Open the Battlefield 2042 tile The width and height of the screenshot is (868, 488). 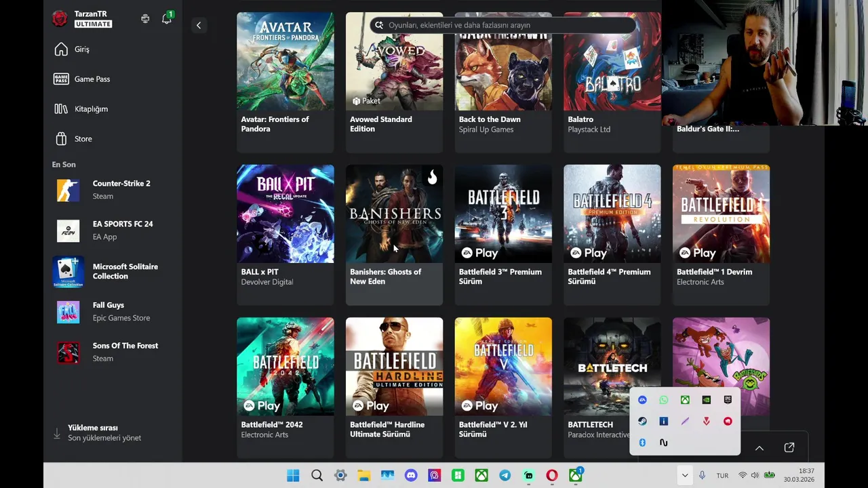(285, 388)
